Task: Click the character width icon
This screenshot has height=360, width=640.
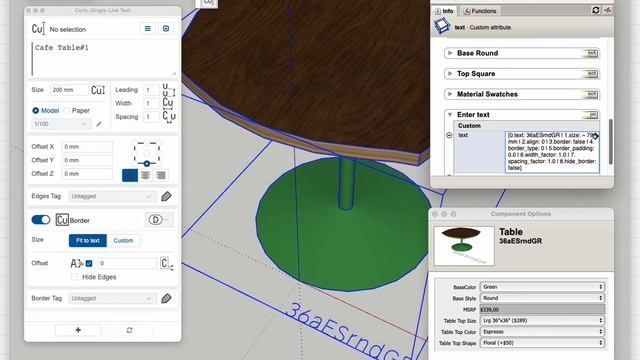Action: pyautogui.click(x=168, y=103)
